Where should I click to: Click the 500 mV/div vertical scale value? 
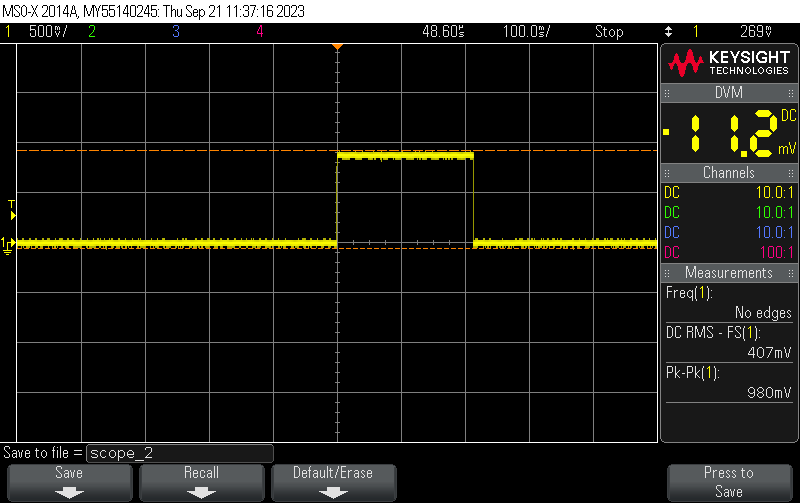[x=48, y=32]
